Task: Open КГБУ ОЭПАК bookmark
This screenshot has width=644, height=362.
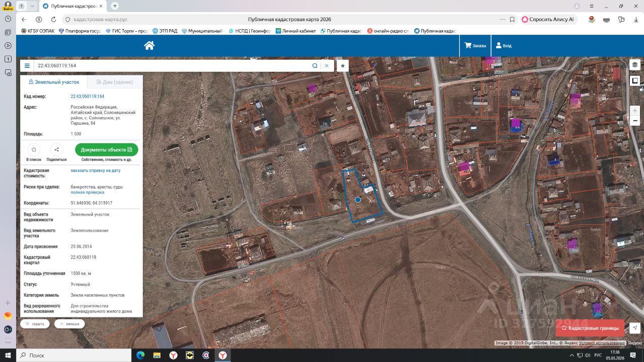Action: tap(38, 31)
